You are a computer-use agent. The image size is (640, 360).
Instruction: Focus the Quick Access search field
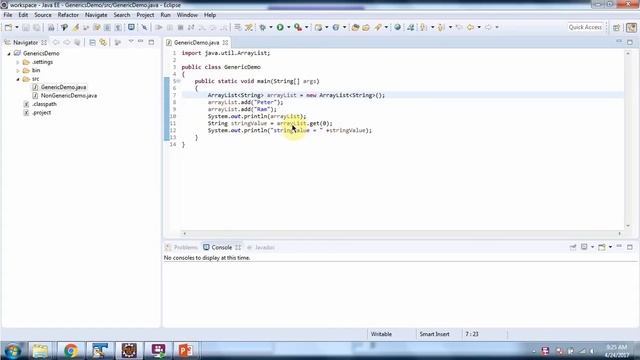[x=585, y=27]
